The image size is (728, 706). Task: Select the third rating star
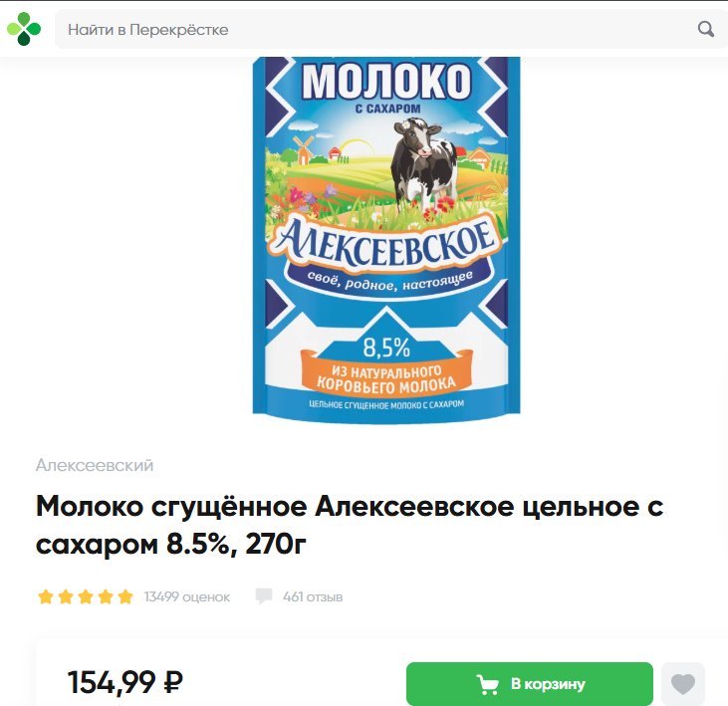[86, 596]
